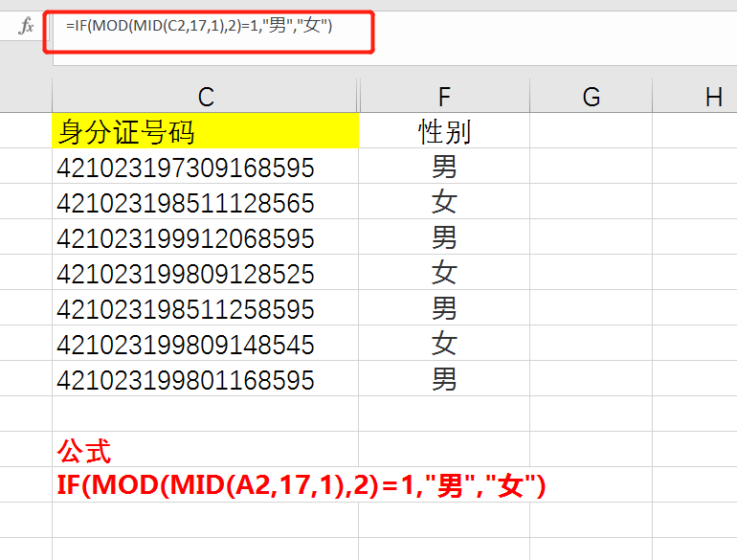Viewport: 737px width, 560px height.
Task: Select gender cell for ID 421023199801168595
Action: 444,378
